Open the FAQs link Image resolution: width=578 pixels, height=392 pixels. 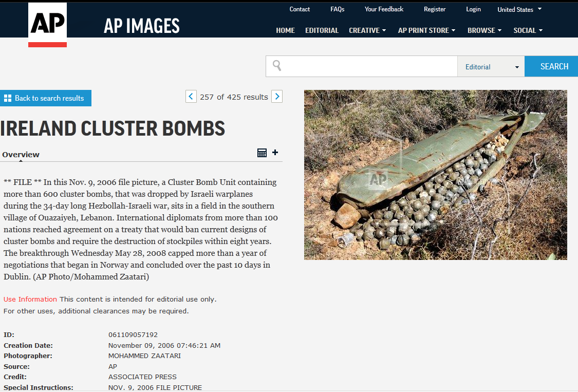tap(337, 9)
